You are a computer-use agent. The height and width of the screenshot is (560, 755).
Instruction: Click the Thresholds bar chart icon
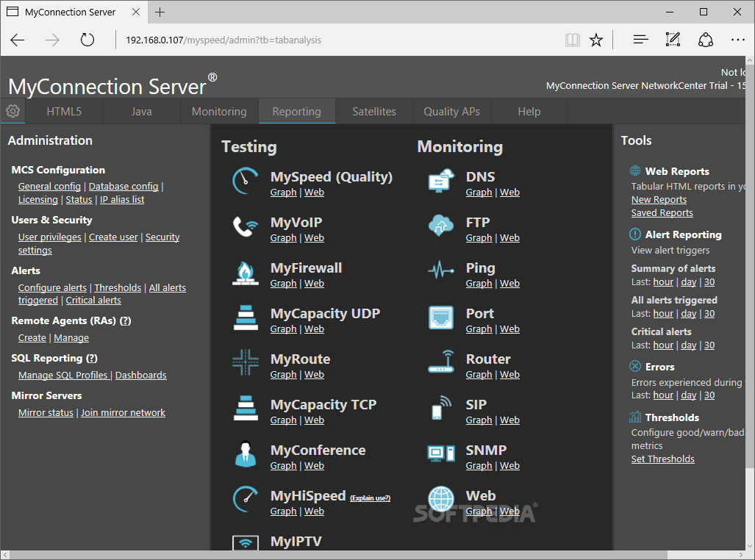[635, 417]
